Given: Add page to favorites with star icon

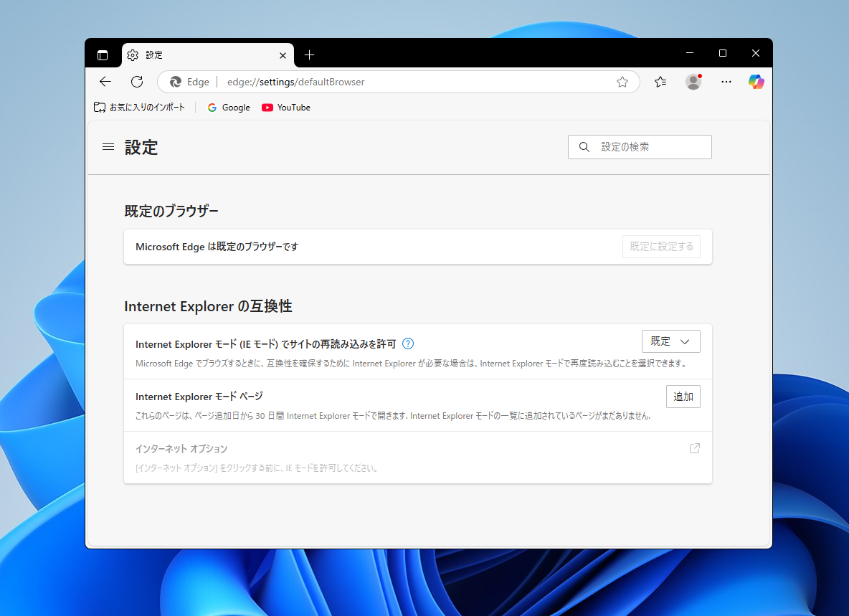Looking at the screenshot, I should pyautogui.click(x=622, y=82).
